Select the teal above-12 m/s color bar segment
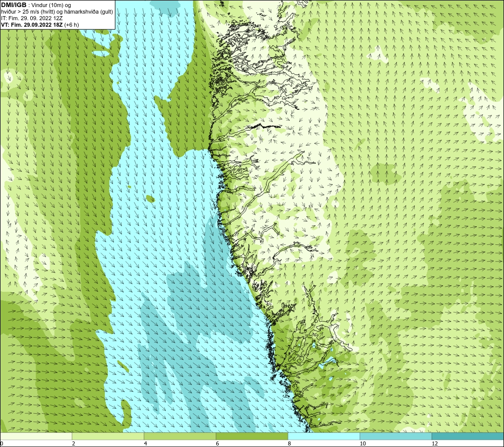The height and width of the screenshot is (447, 504). tap(468, 436)
